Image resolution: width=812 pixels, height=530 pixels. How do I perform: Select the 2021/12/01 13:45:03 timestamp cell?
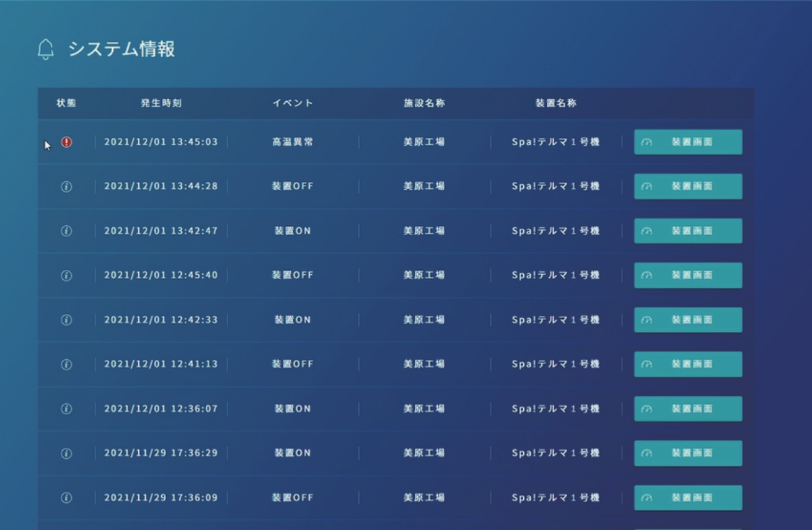pos(161,142)
